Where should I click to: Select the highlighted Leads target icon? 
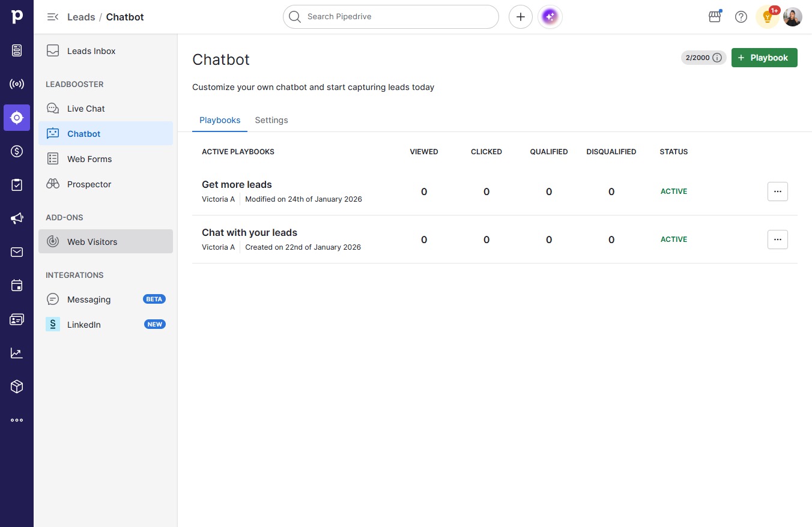pyautogui.click(x=17, y=118)
